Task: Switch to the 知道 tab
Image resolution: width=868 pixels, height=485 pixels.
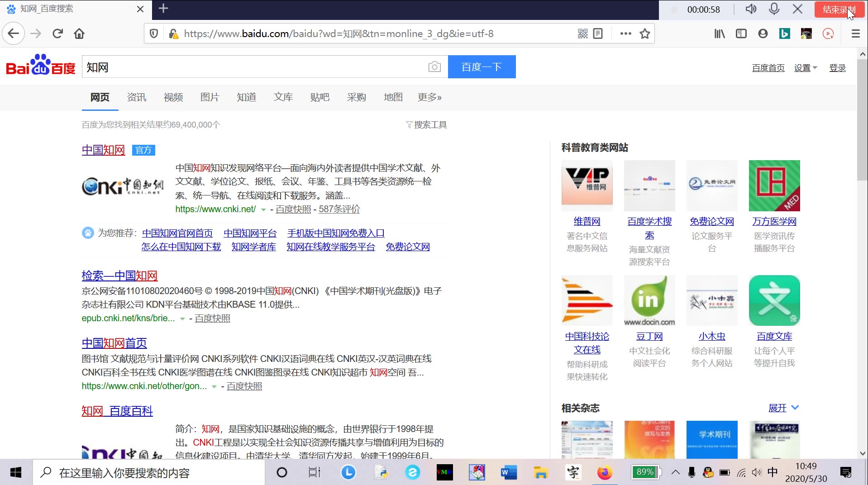Action: tap(247, 97)
